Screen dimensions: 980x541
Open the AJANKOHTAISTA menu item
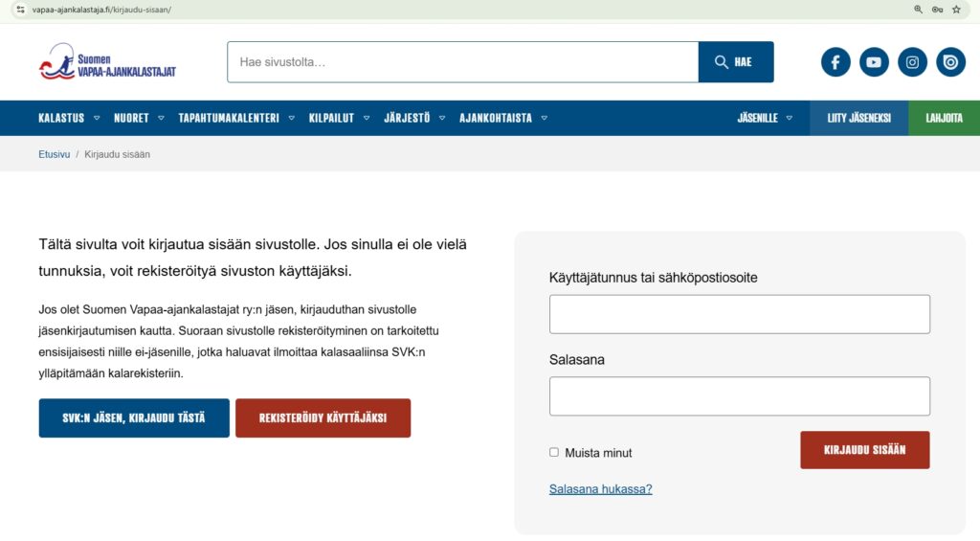pos(496,118)
